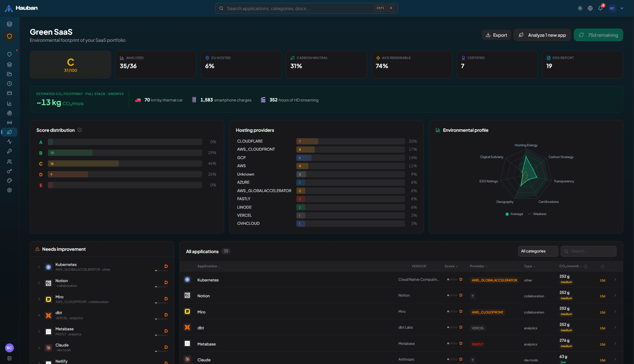634x364 pixels.
Task: Toggle the Average legend in Environmental profile
Action: 514,214
